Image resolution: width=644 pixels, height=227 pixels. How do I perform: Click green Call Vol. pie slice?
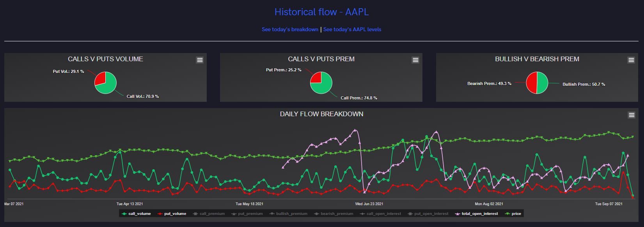point(109,85)
